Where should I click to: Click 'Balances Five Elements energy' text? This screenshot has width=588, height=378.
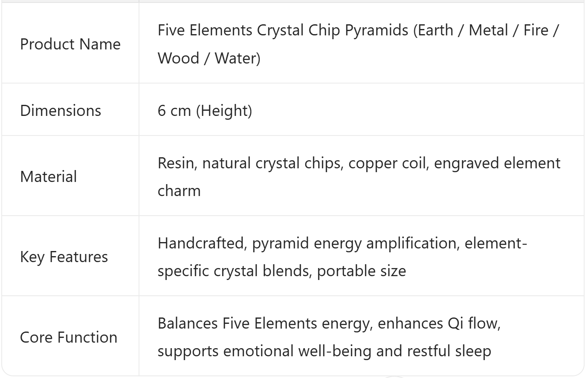(x=263, y=323)
